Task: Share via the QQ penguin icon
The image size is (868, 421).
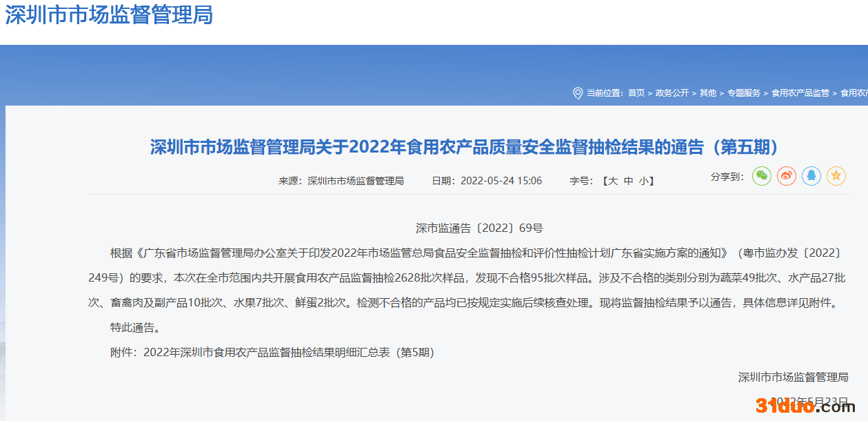Action: pos(811,176)
